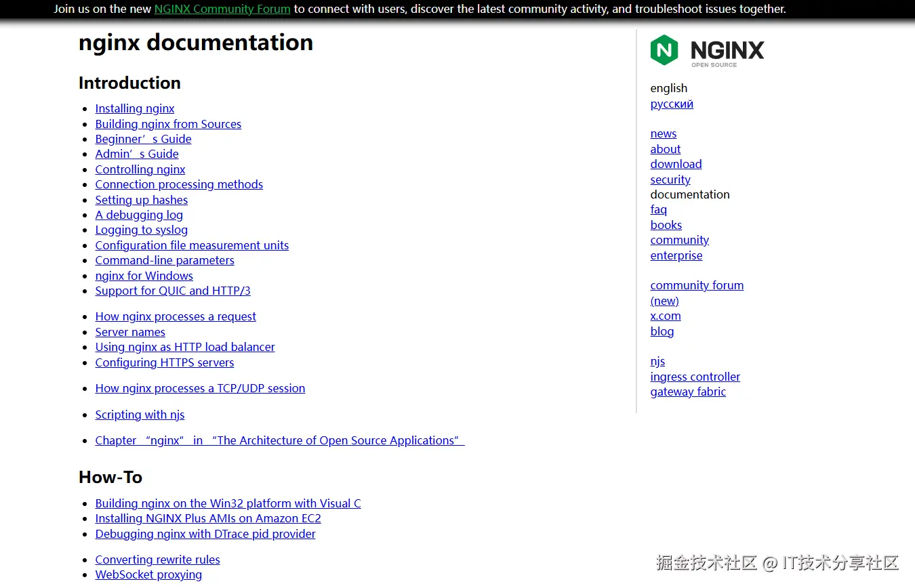Open How nginx processes a TCP/UDP session

click(x=200, y=388)
